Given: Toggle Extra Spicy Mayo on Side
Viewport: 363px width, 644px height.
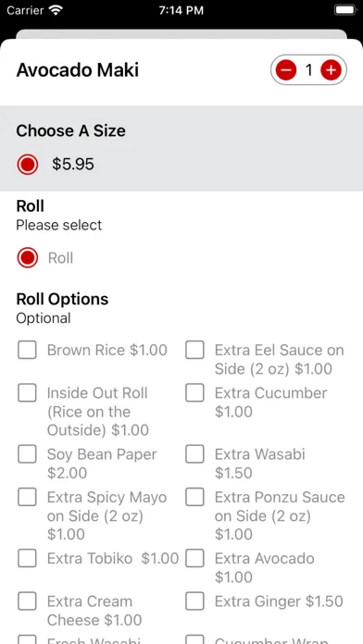Looking at the screenshot, I should point(27,498).
